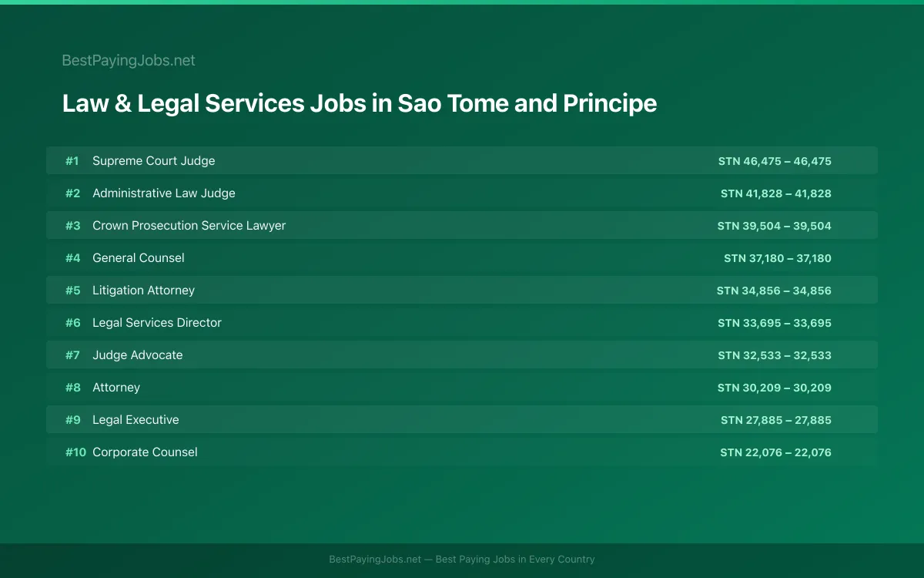This screenshot has height=578, width=924.
Task: Select the Litigation Attorney job title
Action: (144, 291)
